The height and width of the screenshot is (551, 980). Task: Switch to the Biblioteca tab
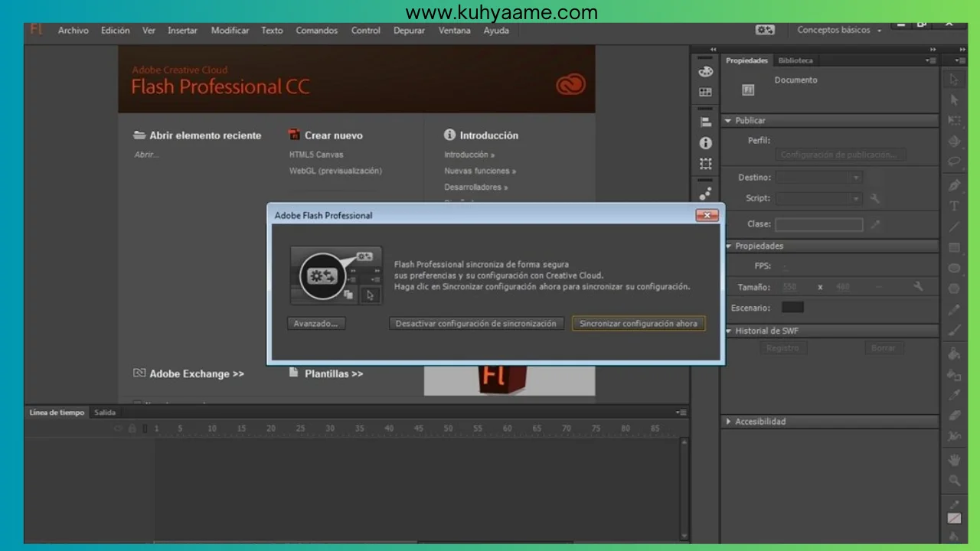(x=795, y=60)
